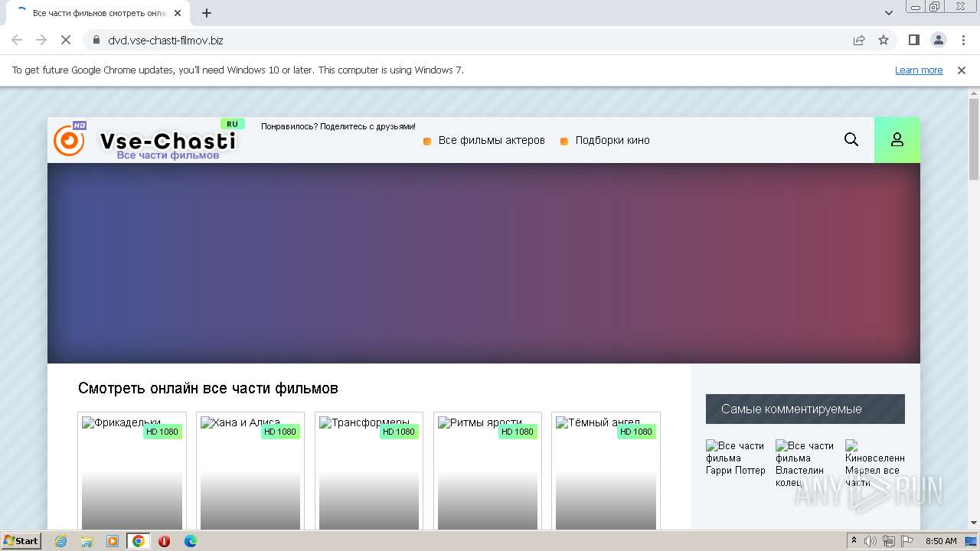This screenshot has width=980, height=551.
Task: Open 'Подборки кино' menu link
Action: 612,140
